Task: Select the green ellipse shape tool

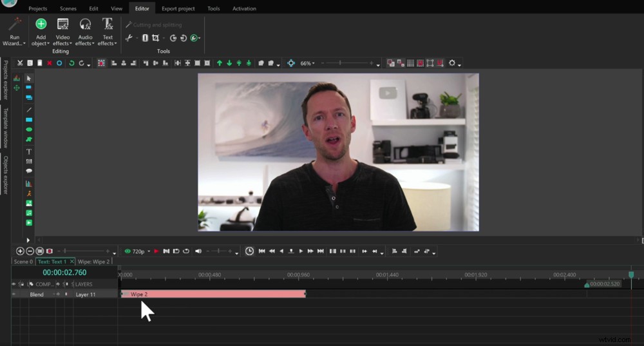Action: [x=29, y=130]
